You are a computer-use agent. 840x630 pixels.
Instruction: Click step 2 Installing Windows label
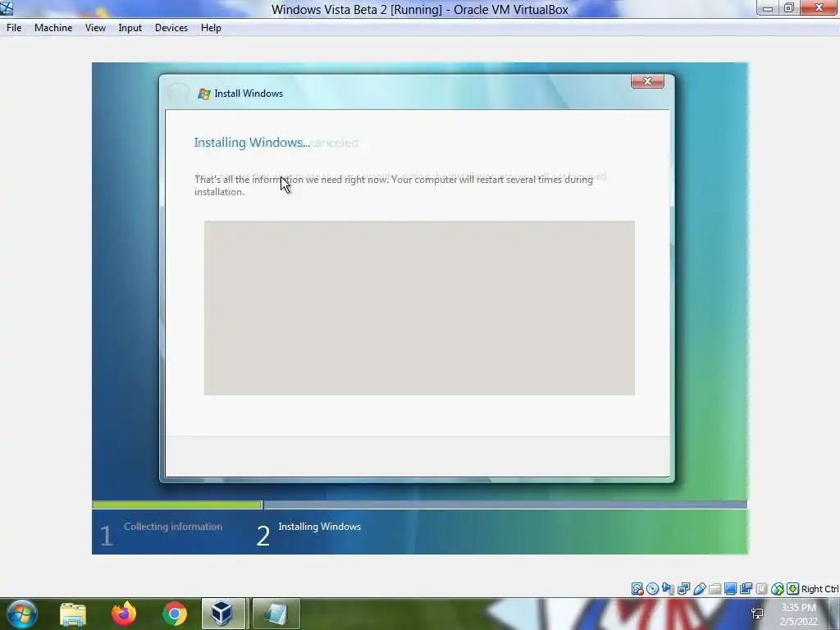coord(320,527)
